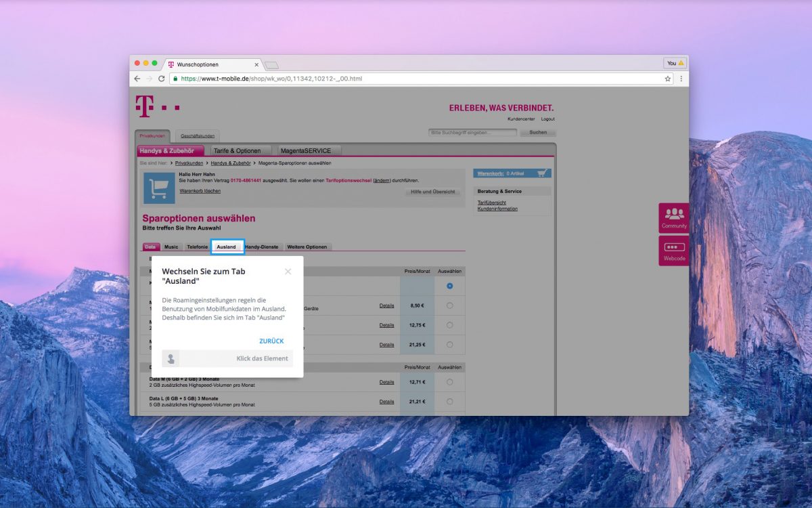Screen dimensions: 812x508
Task: Switch to the Ausland tab
Action: point(227,247)
